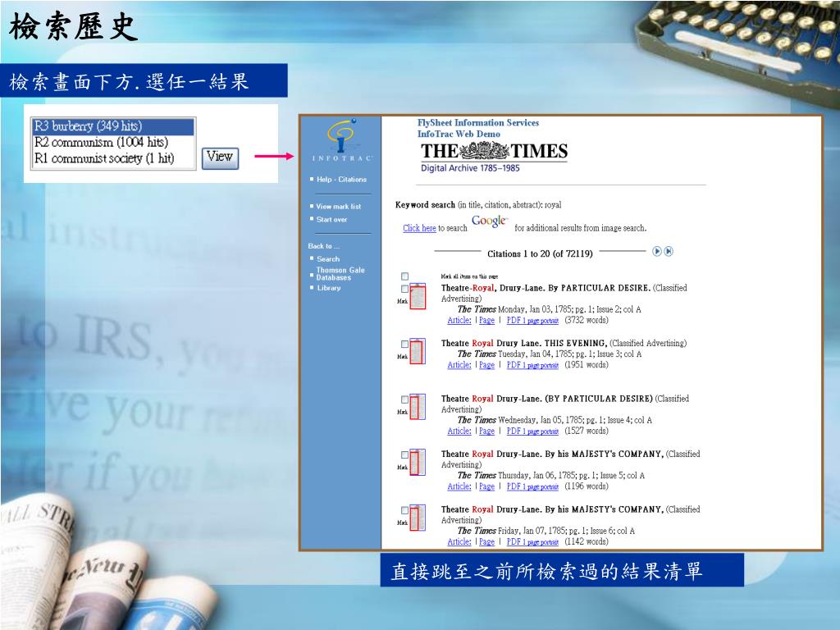
Task: Open page thumbnail for Jan 07, 1785 article
Action: click(418, 518)
